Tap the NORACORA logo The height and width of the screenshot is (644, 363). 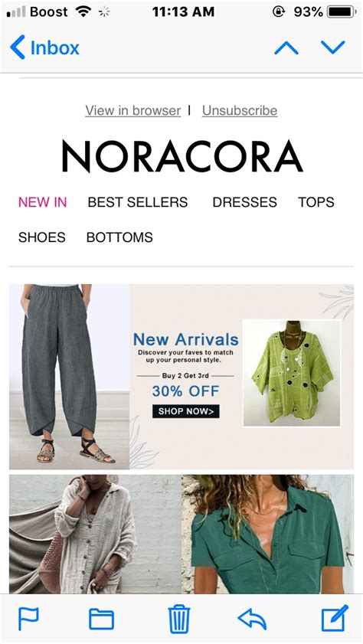pyautogui.click(x=182, y=156)
